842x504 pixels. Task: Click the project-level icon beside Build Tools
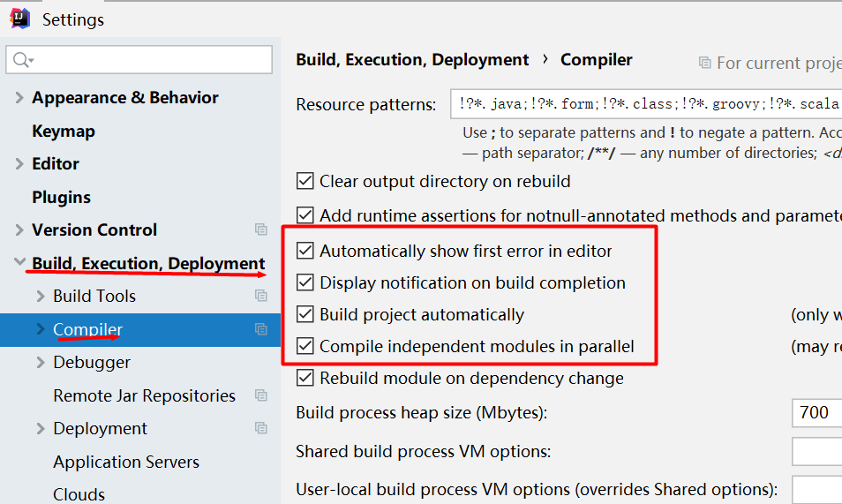[x=261, y=296]
